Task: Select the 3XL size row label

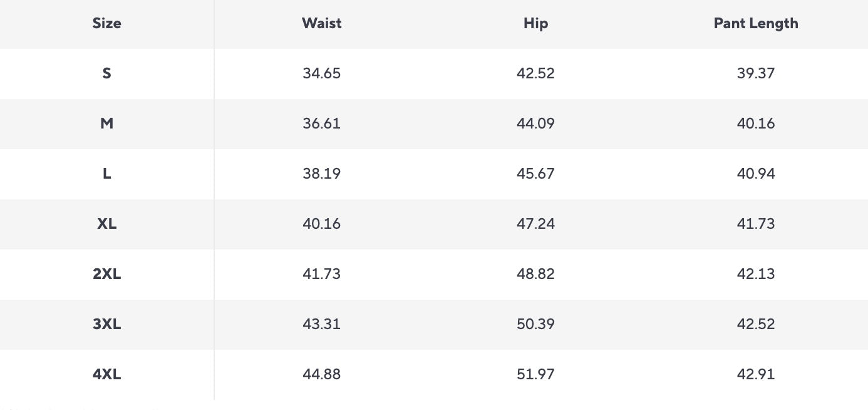Action: pos(106,324)
